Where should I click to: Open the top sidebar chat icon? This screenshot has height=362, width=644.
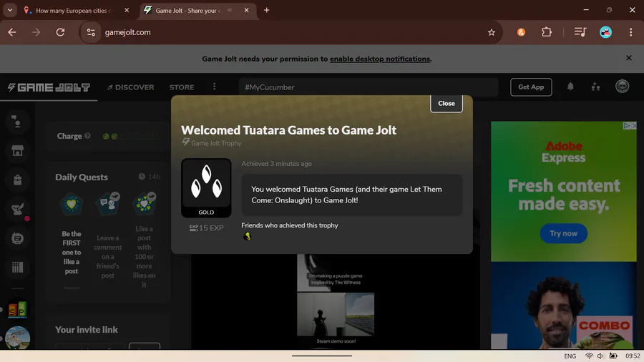(17, 122)
